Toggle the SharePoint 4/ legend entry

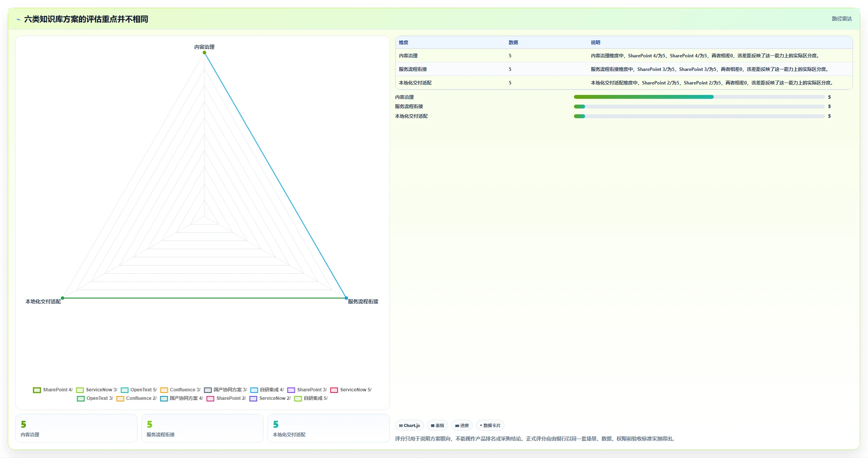pyautogui.click(x=53, y=390)
